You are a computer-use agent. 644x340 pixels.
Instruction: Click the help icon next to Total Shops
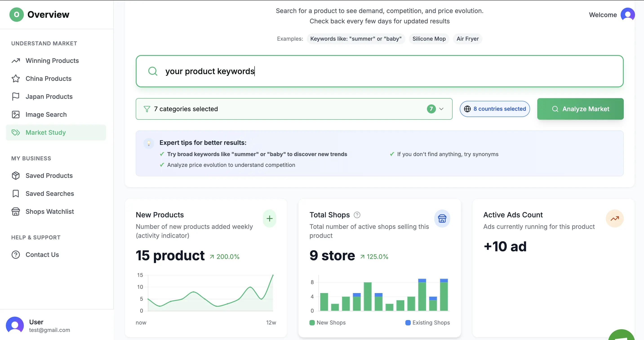click(357, 215)
